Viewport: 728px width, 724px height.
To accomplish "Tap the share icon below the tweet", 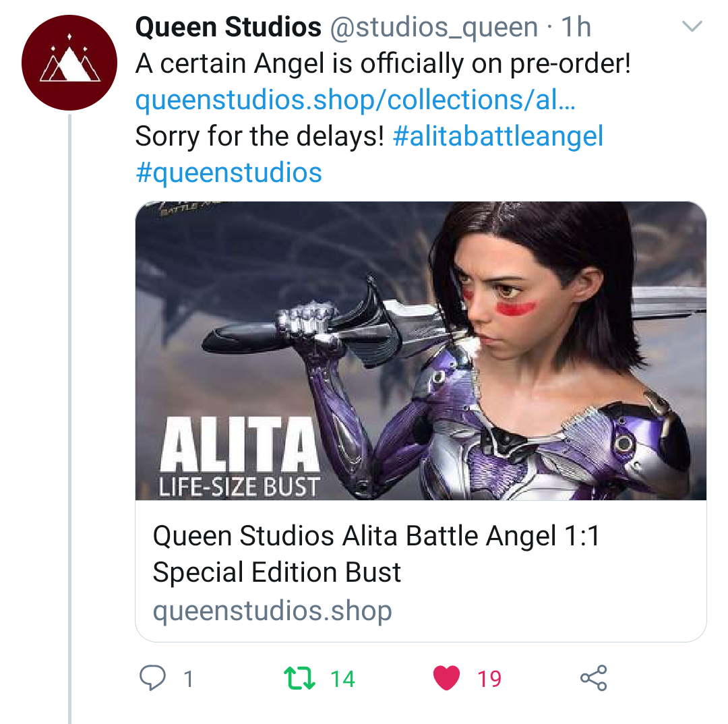I will pyautogui.click(x=593, y=678).
